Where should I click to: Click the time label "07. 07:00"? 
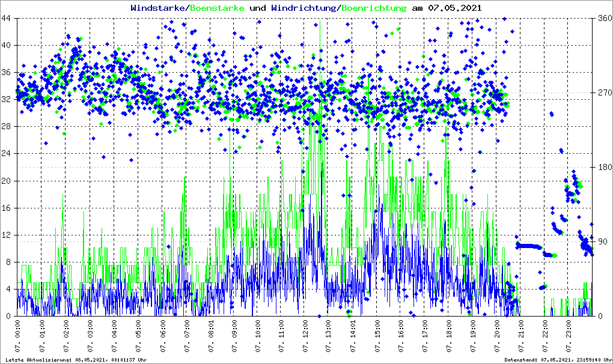click(x=186, y=336)
